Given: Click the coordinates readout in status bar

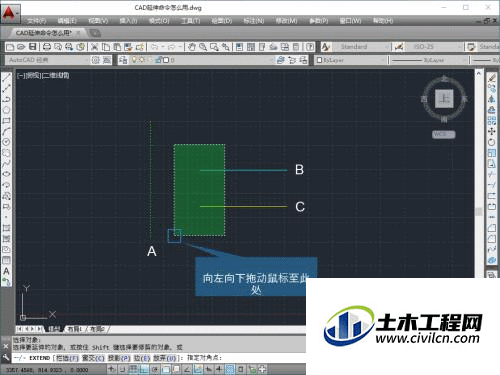Looking at the screenshot, I should [47, 370].
